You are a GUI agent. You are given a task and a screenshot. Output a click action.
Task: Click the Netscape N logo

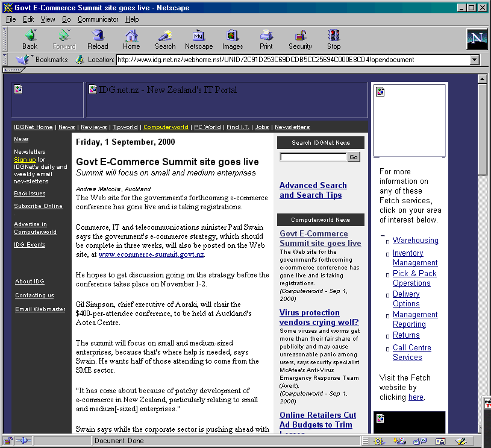[x=476, y=39]
